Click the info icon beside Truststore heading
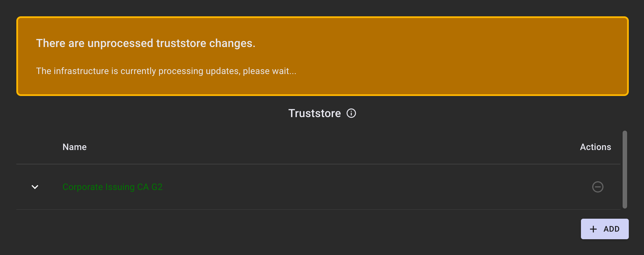 pos(351,113)
